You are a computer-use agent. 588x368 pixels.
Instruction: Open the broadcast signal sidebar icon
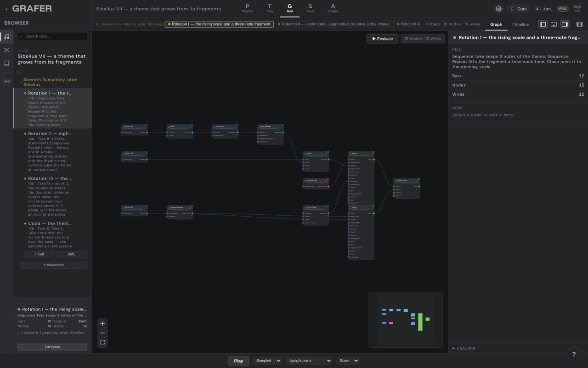click(x=6, y=81)
